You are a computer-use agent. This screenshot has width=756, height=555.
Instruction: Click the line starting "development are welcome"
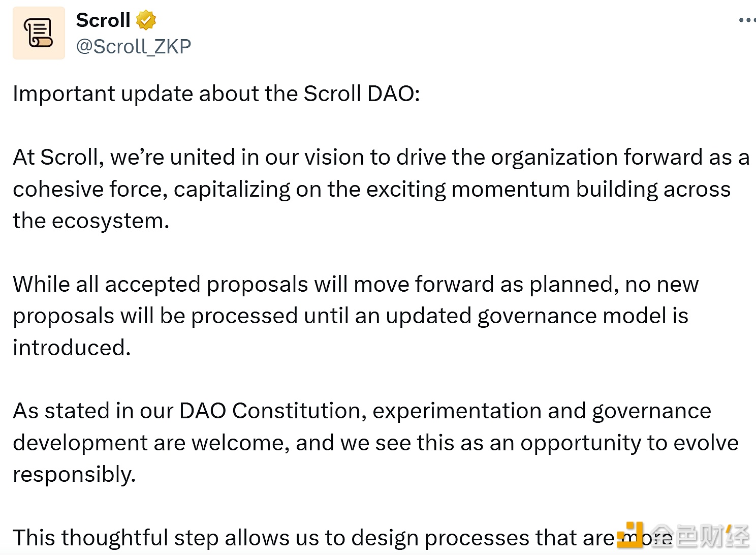[375, 443]
